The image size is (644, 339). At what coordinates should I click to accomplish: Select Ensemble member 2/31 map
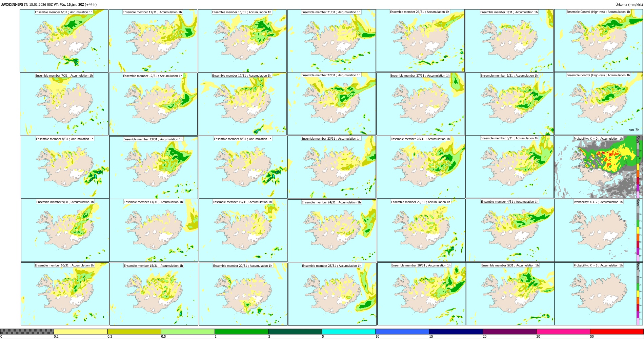[x=510, y=104]
